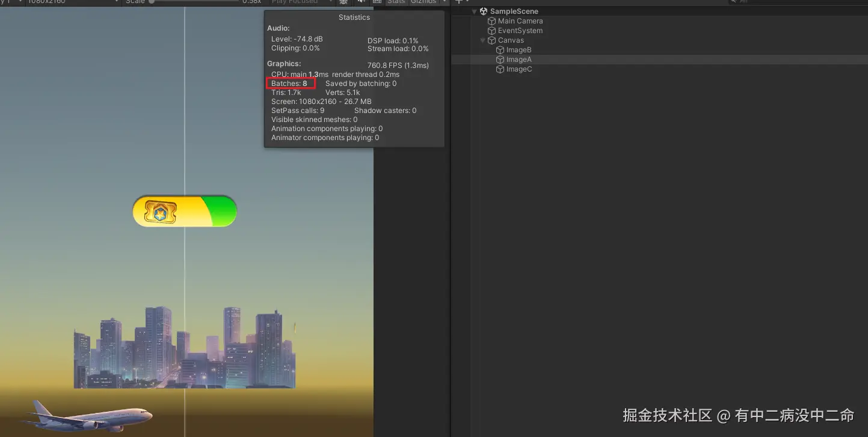
Task: Adjust the Game view Scale slider
Action: pos(195,2)
